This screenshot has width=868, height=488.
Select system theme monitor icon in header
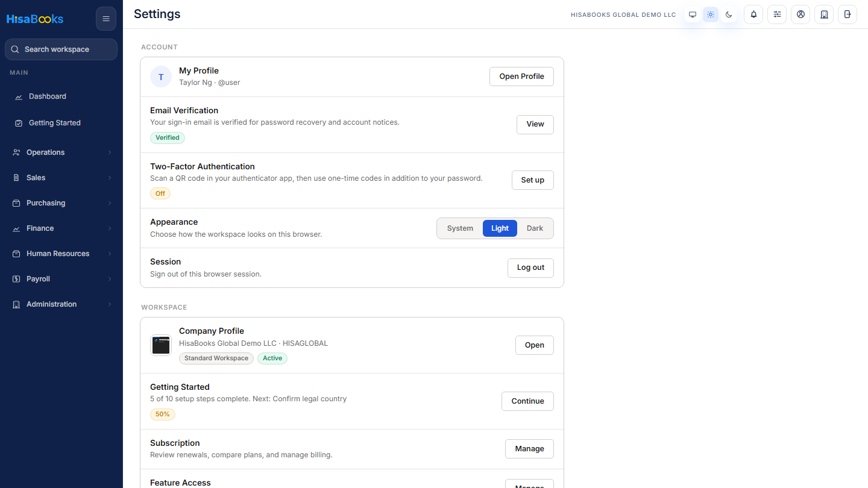click(693, 14)
